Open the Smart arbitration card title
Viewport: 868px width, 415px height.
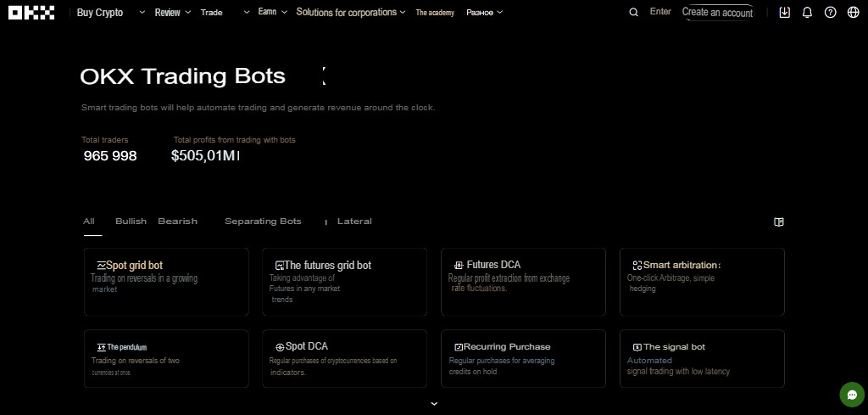point(682,266)
